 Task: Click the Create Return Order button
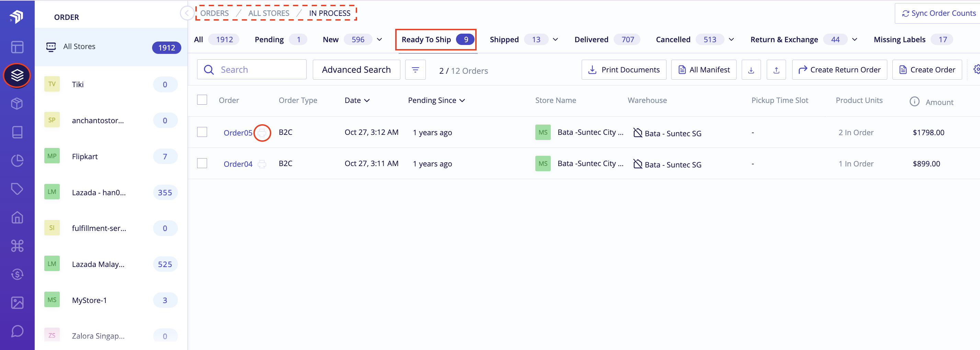pos(839,70)
